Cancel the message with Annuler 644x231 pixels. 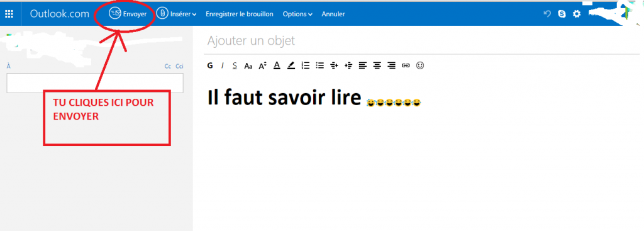(333, 14)
